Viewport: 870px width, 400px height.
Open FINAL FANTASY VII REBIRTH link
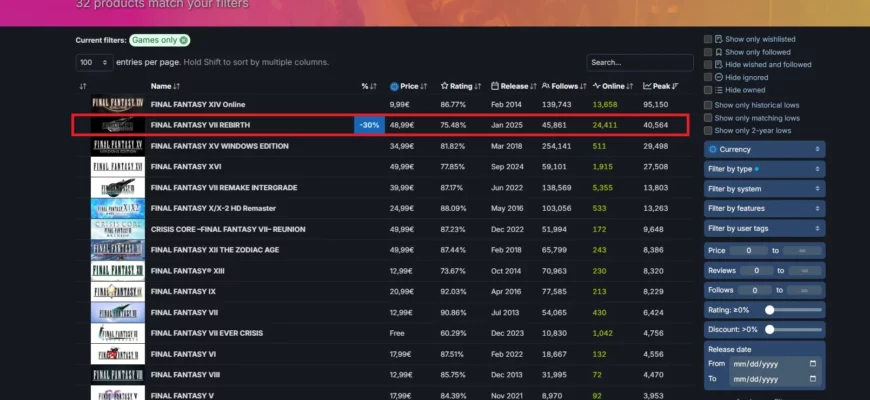(x=200, y=125)
